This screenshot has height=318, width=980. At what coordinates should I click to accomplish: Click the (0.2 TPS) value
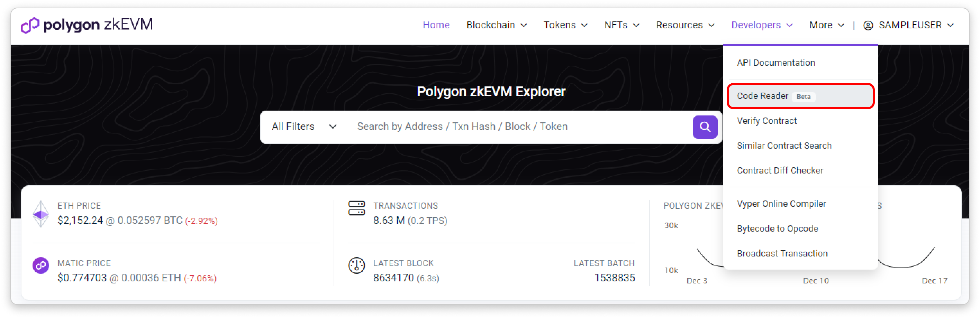[x=427, y=221]
